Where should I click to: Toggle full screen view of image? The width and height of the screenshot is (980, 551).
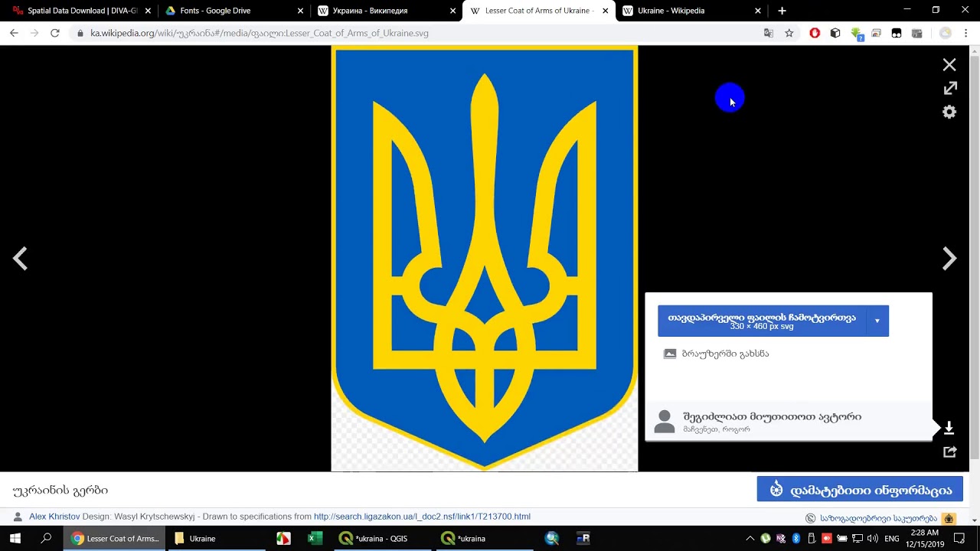[949, 88]
